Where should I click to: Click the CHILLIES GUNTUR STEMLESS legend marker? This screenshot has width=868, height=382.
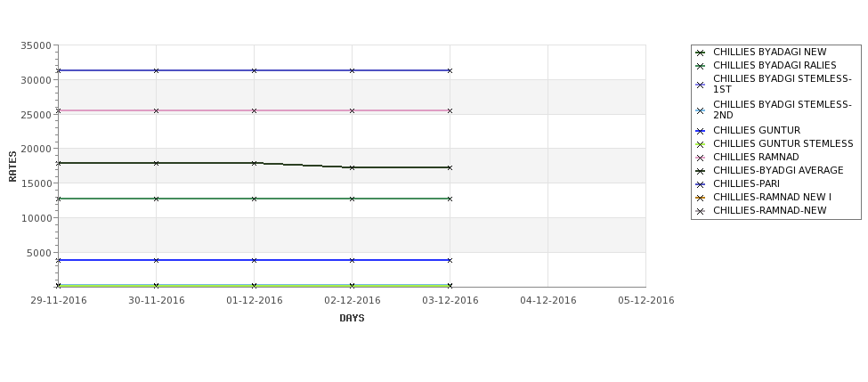click(x=701, y=144)
